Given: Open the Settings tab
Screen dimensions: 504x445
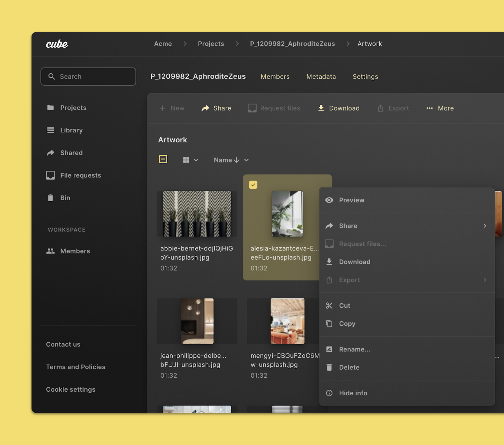Looking at the screenshot, I should [x=365, y=76].
